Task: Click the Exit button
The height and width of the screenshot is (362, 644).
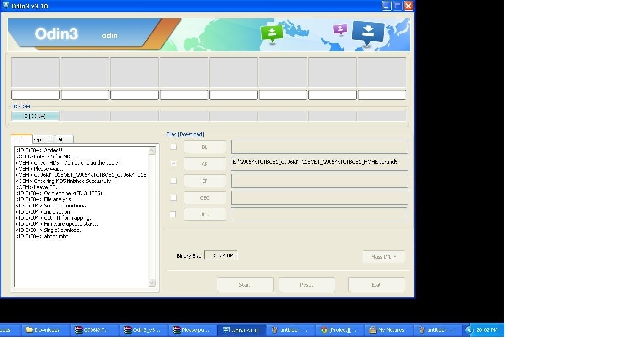Action: pyautogui.click(x=376, y=285)
